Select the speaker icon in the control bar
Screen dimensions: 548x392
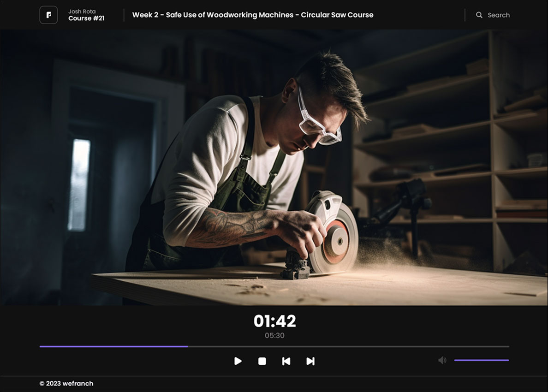pos(442,359)
